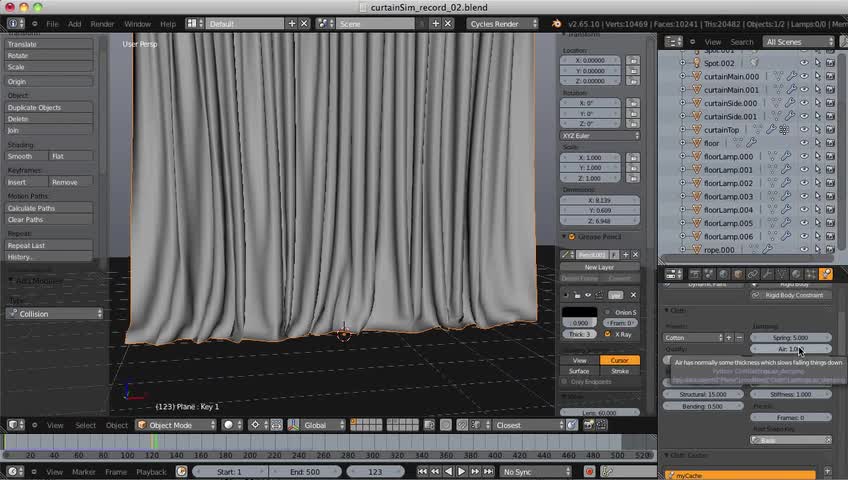Open the Physics properties tab

click(825, 274)
